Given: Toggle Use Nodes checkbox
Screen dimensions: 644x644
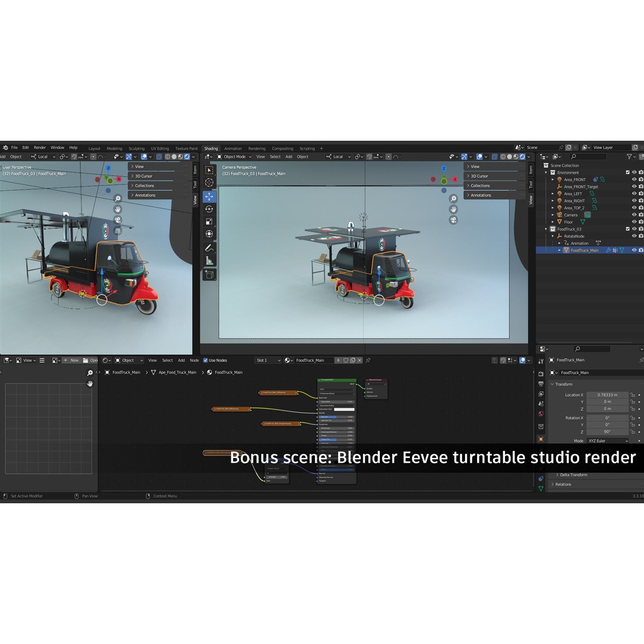Looking at the screenshot, I should [205, 360].
